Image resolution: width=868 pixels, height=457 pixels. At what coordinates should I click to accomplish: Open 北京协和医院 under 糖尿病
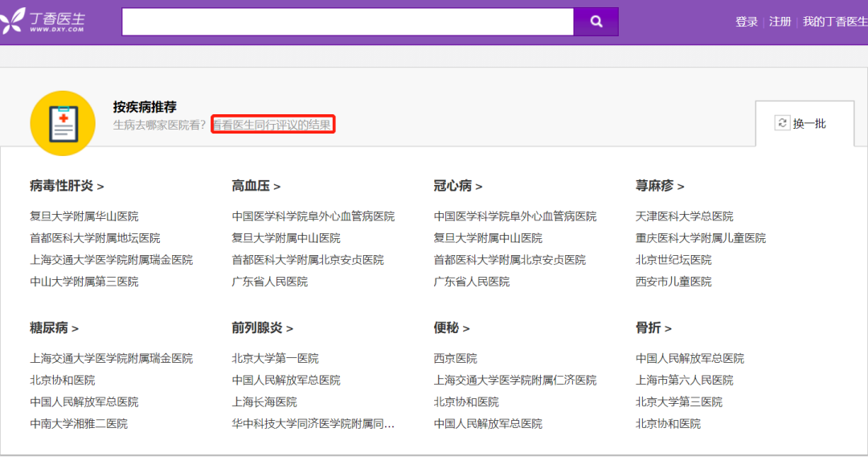[x=63, y=380]
